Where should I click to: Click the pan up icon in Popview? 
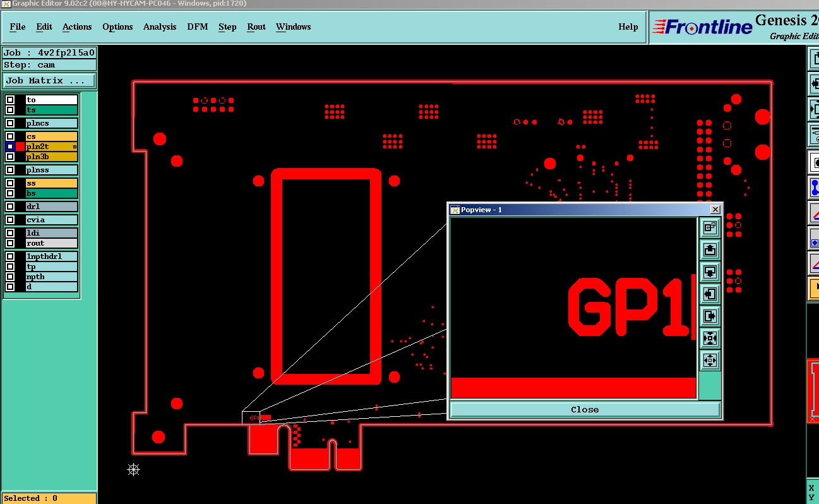[x=710, y=250]
